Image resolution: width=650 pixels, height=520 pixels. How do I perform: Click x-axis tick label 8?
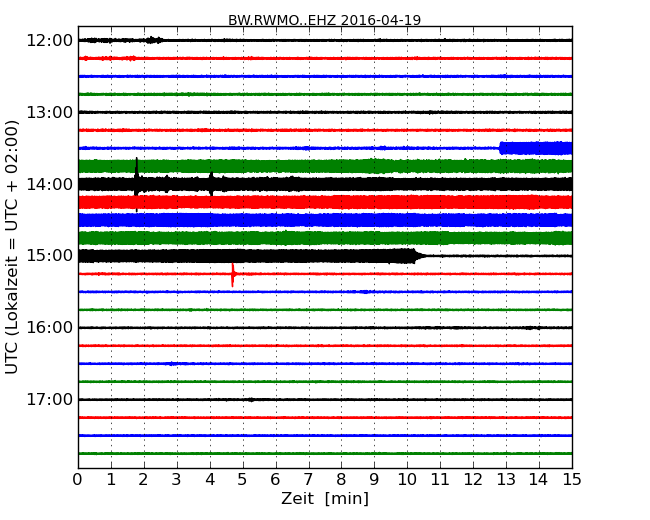pos(341,480)
